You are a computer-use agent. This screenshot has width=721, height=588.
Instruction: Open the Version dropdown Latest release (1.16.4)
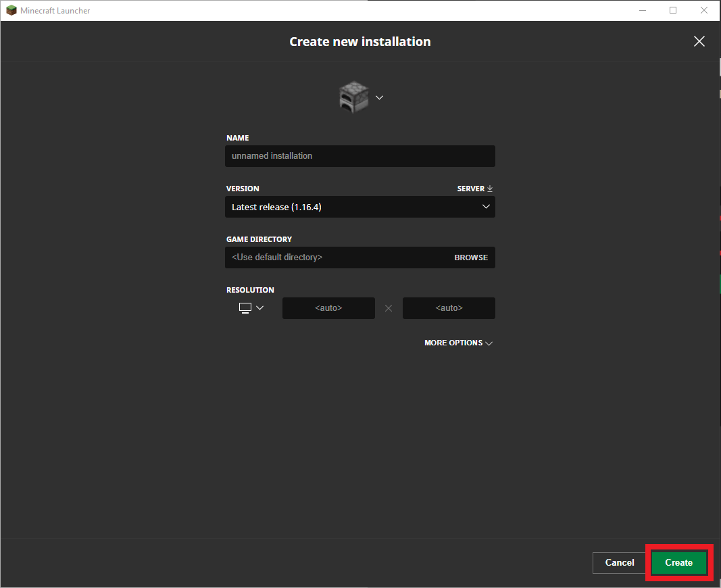[x=359, y=207]
